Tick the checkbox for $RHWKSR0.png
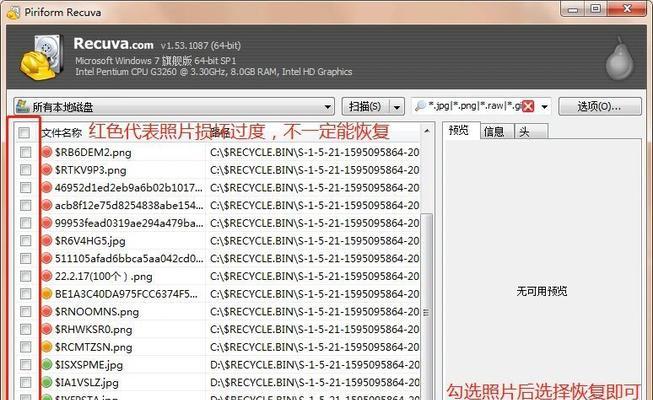Viewport: 653px width, 400px height. 25,329
